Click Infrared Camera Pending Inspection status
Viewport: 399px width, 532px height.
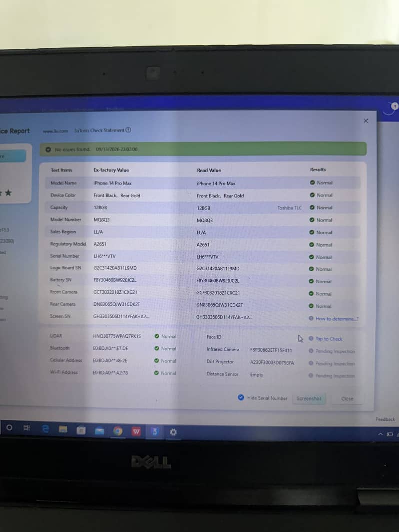point(335,351)
